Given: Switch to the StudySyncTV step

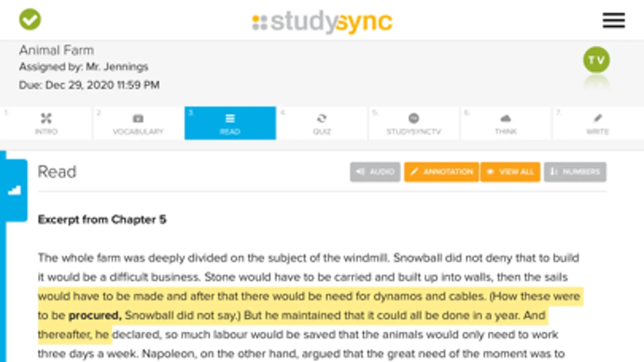Looking at the screenshot, I should (414, 123).
